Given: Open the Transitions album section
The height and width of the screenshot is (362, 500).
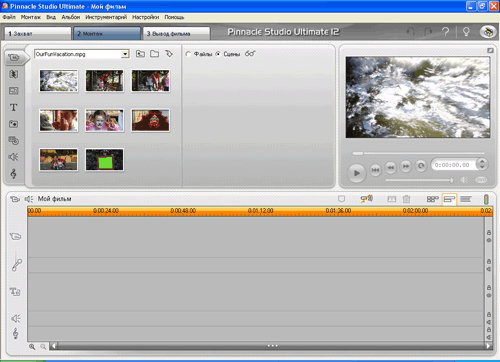Looking at the screenshot, I should 14,74.
